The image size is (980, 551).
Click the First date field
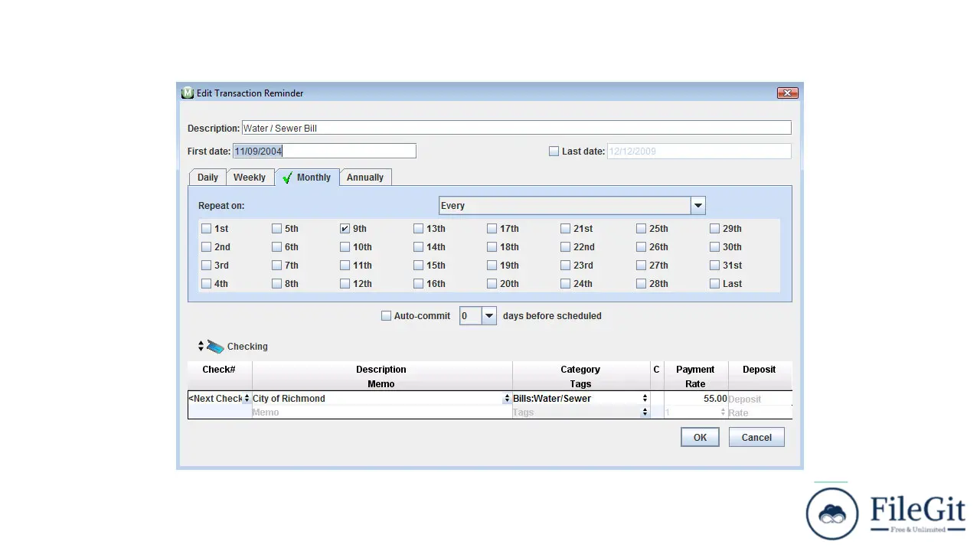coord(325,151)
